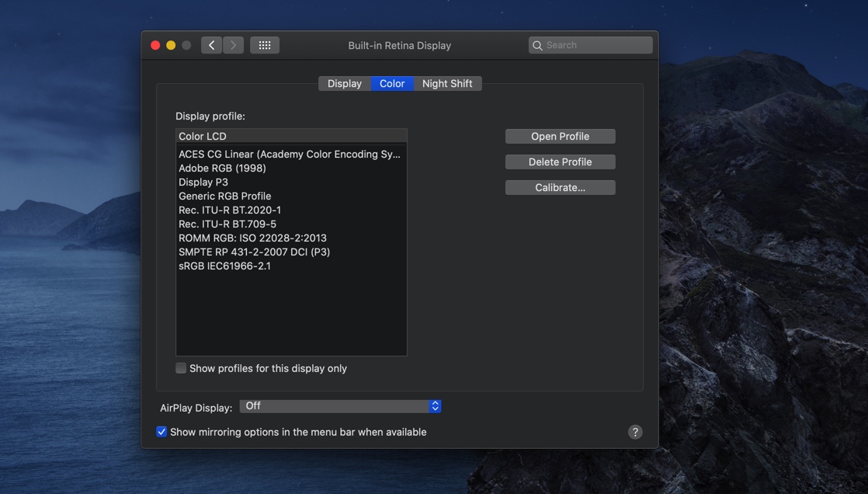This screenshot has width=868, height=494.
Task: Select Rec. ITU-R BT.709-5 profile
Action: [x=291, y=224]
